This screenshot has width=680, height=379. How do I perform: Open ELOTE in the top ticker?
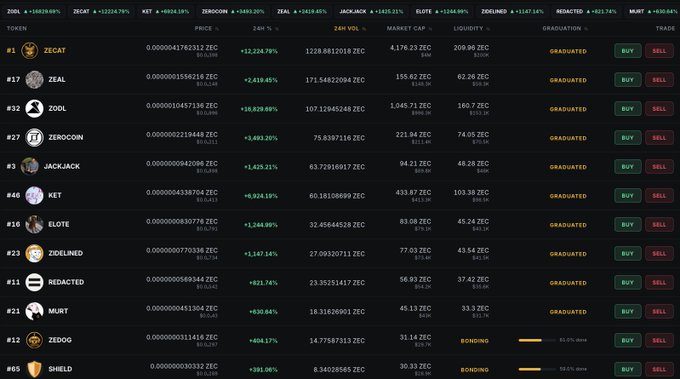click(x=442, y=12)
